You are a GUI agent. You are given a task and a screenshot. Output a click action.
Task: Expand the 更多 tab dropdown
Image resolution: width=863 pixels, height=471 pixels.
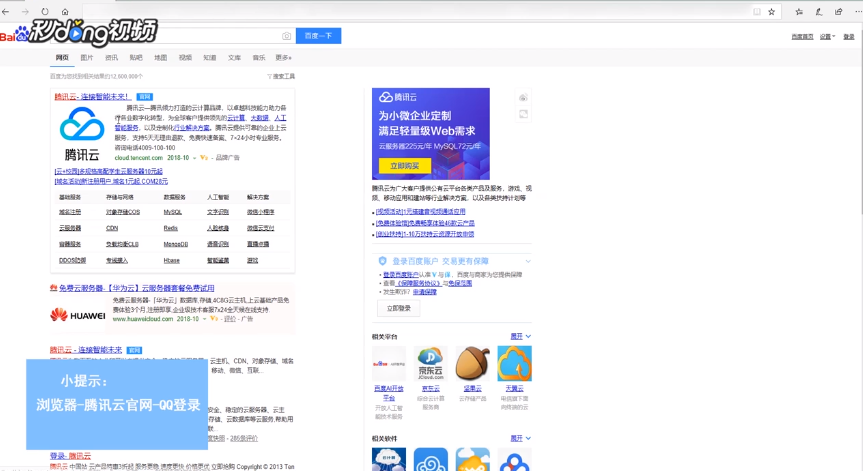[283, 57]
